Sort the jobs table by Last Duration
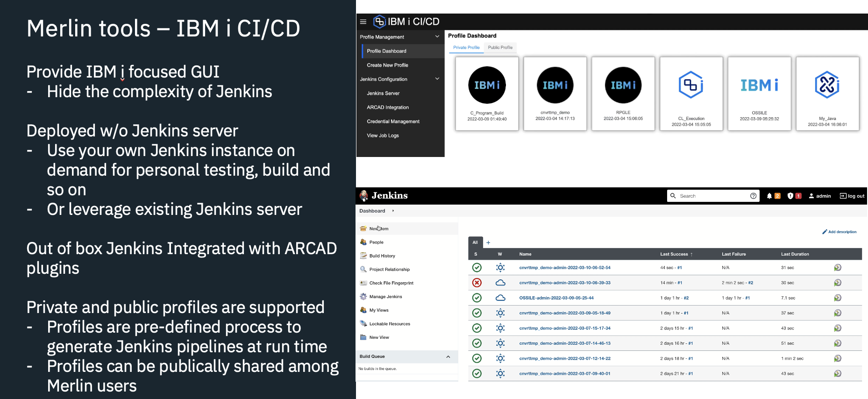This screenshot has height=399, width=868. pyautogui.click(x=795, y=254)
